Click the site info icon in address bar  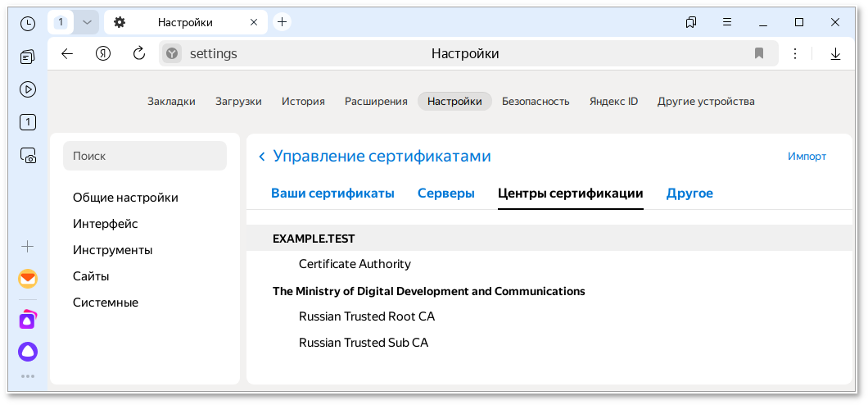coord(173,53)
